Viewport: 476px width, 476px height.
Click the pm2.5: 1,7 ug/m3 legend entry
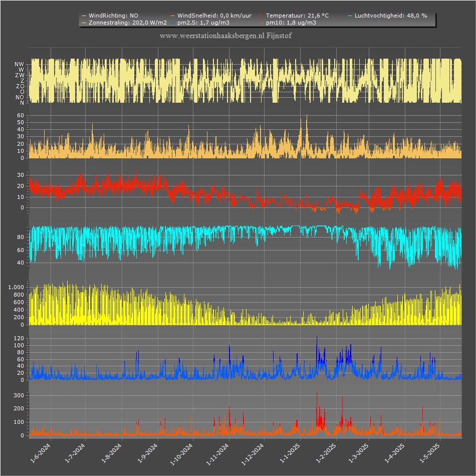pos(200,23)
